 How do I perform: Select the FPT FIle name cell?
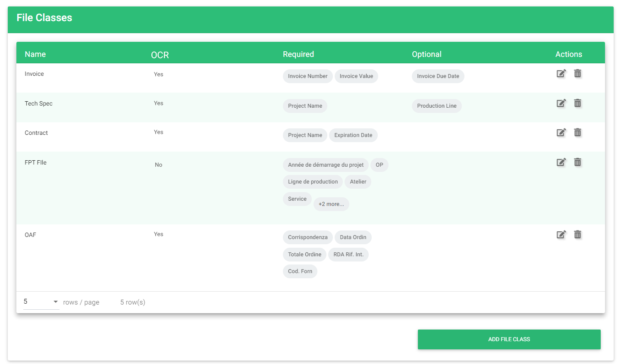(x=35, y=163)
